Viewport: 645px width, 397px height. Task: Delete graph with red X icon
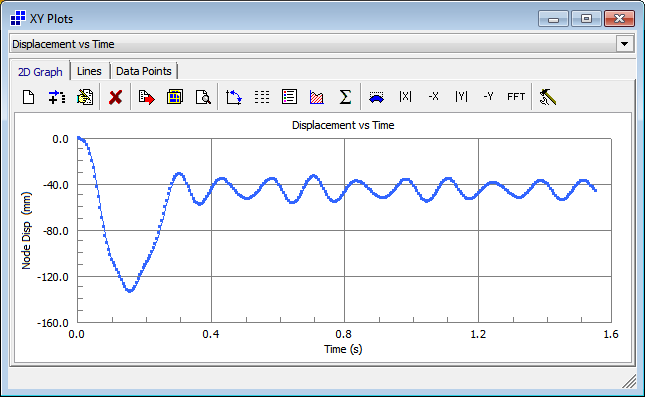click(116, 97)
